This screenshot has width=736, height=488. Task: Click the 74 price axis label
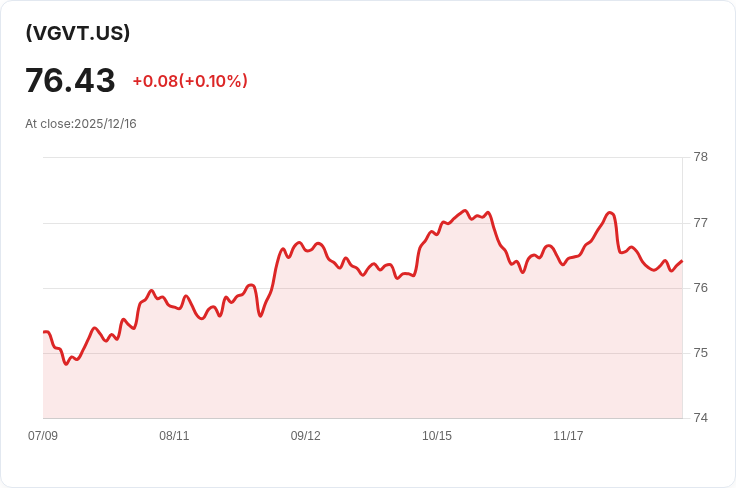coord(700,418)
